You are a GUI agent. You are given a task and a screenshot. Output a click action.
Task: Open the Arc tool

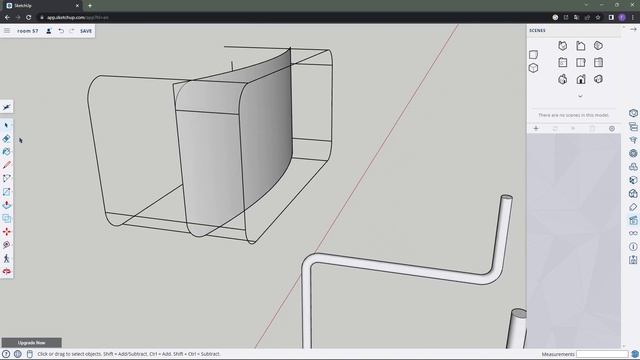coord(6,178)
